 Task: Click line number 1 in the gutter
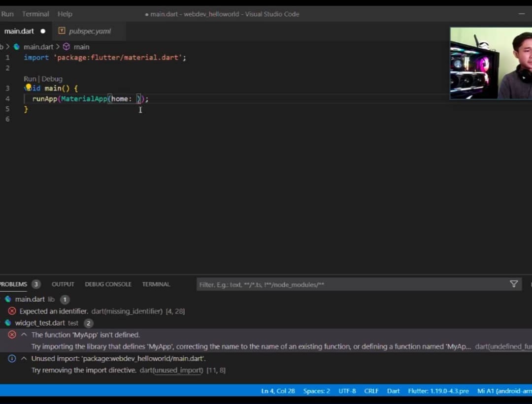click(x=7, y=57)
